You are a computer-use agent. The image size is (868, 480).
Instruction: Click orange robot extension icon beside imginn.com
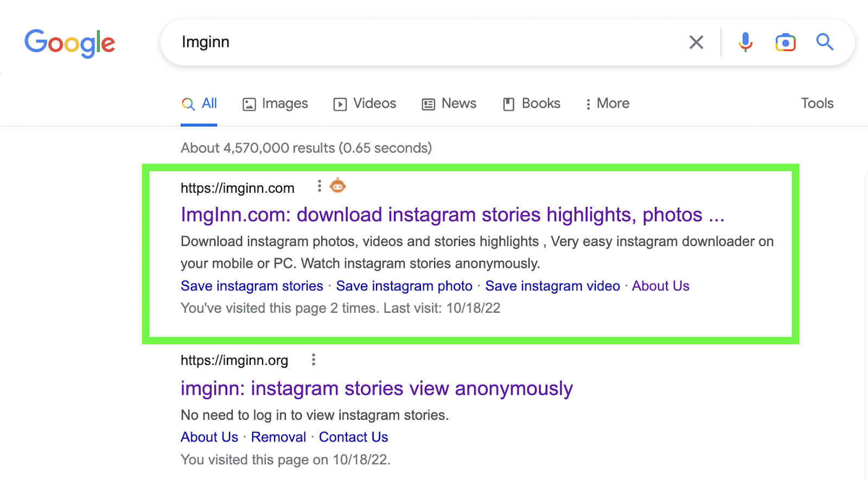pos(337,186)
